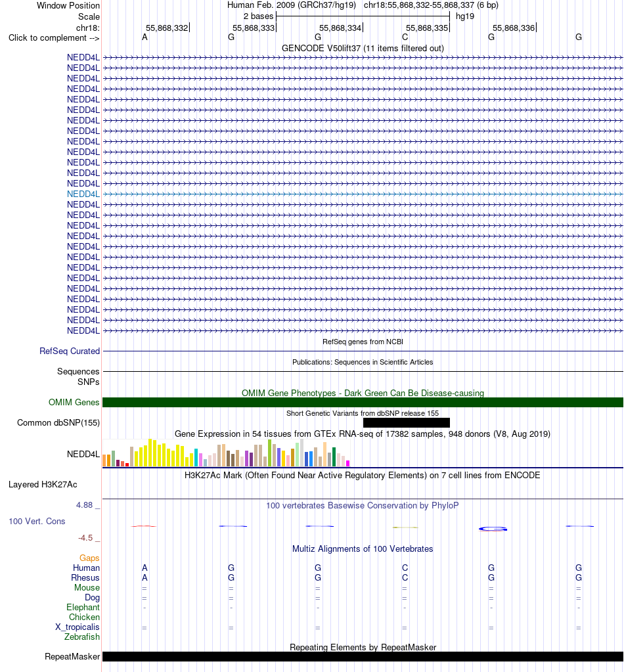The width and height of the screenshot is (624, 672).
Task: Click the '100 Vert. Cons' track label
Action: [x=37, y=522]
